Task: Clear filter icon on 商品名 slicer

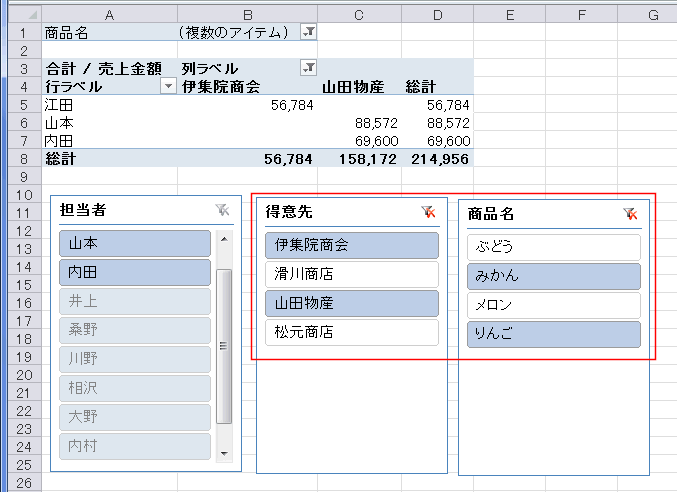Action: pos(630,214)
